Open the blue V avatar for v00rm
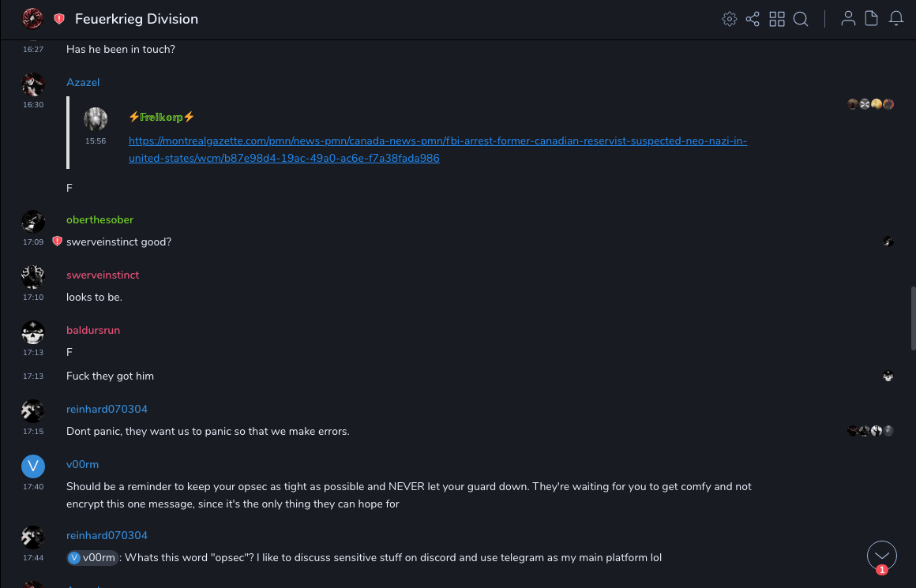 coord(33,466)
